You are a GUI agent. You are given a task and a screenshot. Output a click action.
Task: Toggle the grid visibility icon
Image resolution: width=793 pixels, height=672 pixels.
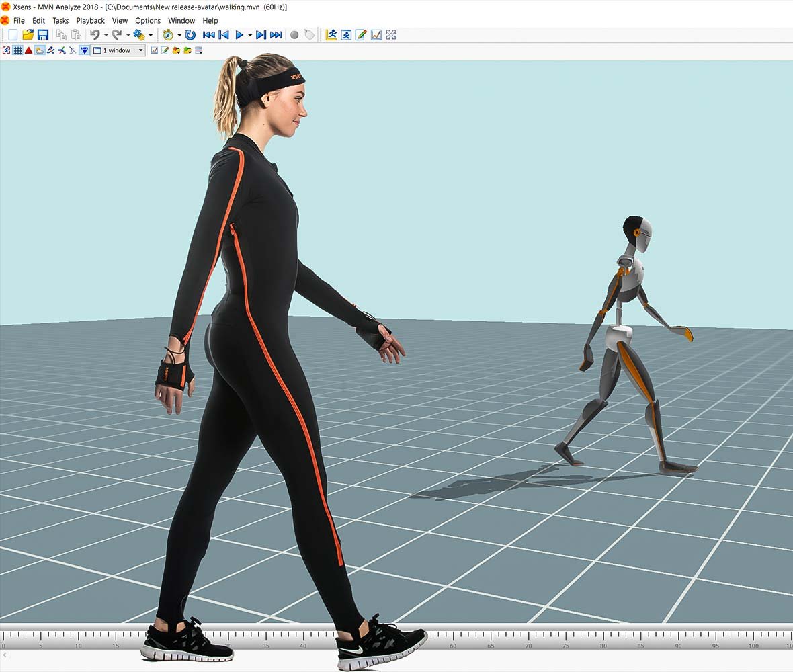click(19, 50)
